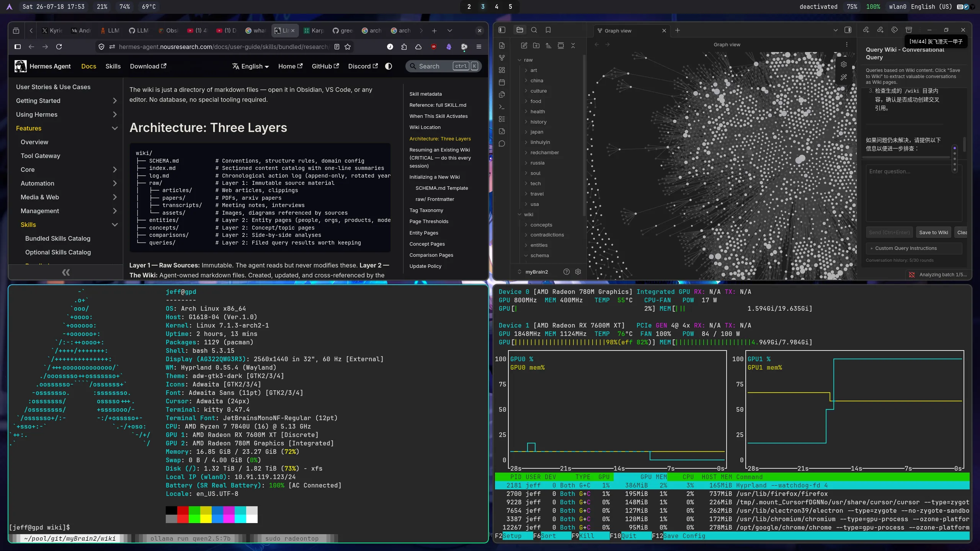Open Obsidian file explorer folder icon
The image size is (980, 551).
(519, 30)
